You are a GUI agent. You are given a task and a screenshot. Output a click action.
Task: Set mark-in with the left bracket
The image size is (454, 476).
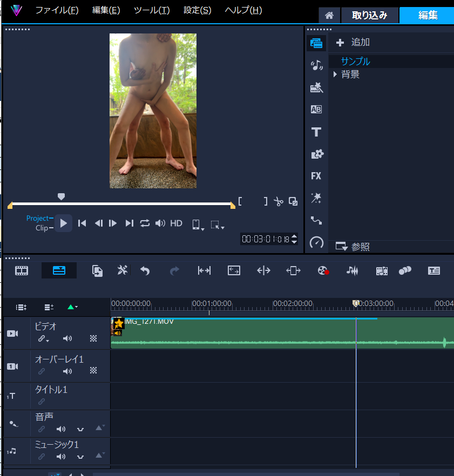pos(240,201)
